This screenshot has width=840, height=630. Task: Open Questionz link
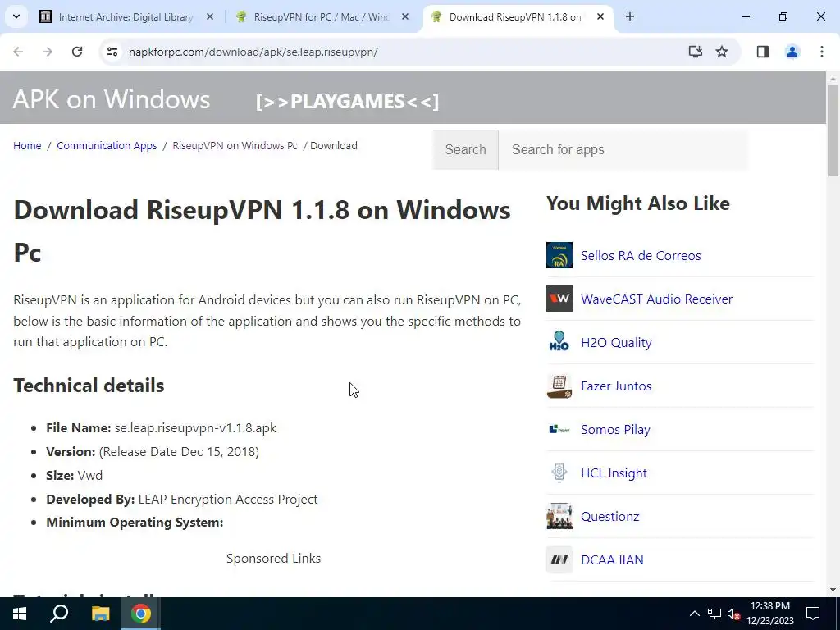pos(609,517)
